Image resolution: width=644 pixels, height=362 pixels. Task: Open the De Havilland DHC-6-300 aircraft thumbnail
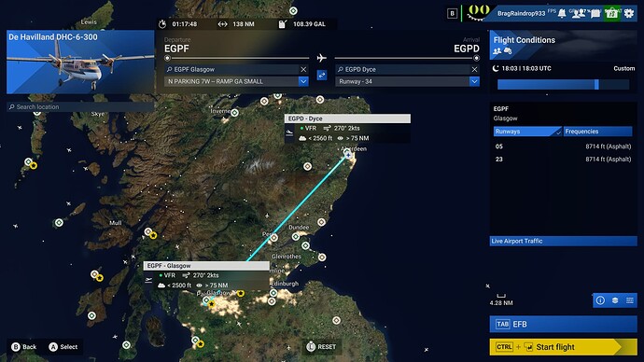80,62
